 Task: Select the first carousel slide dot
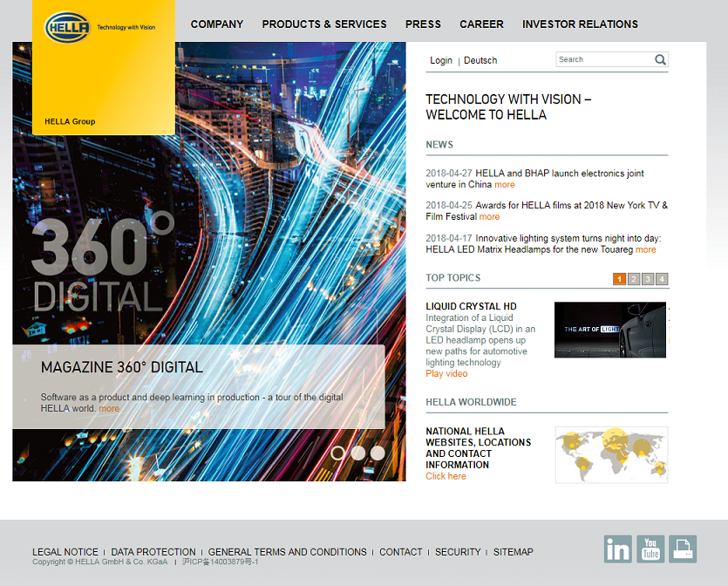click(337, 453)
